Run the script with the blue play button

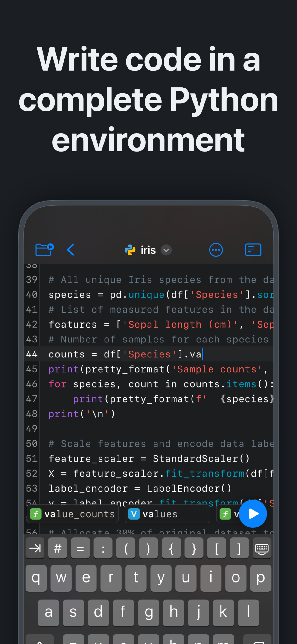pyautogui.click(x=253, y=514)
